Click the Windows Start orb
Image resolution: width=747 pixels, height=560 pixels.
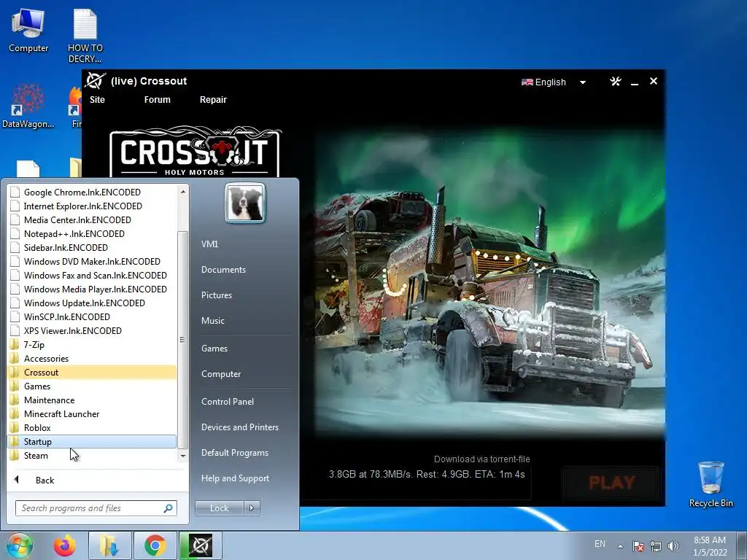[x=19, y=545]
